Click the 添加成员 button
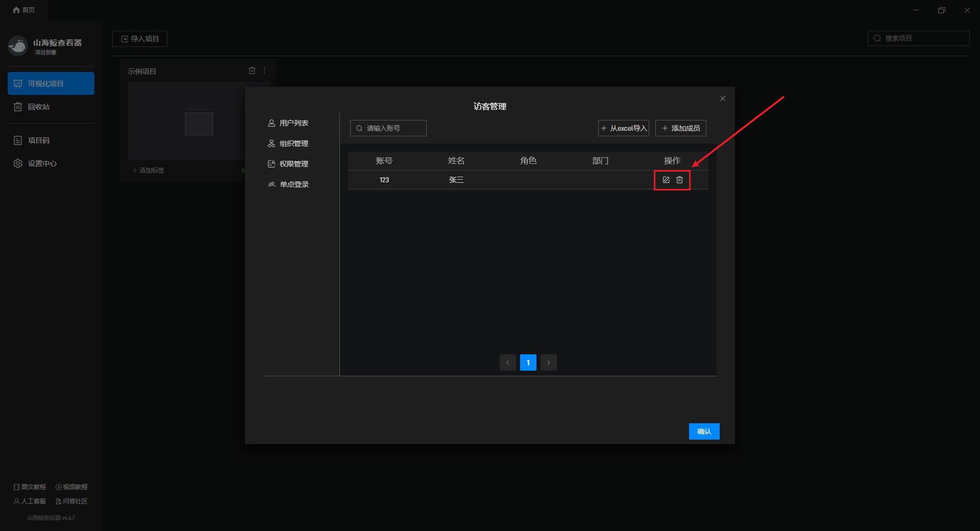 pyautogui.click(x=680, y=128)
